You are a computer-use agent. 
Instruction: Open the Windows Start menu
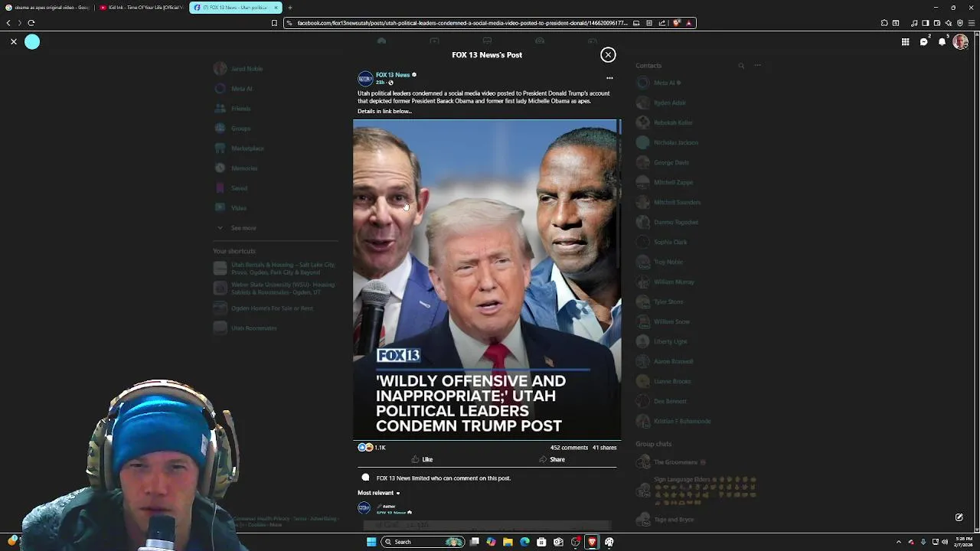click(371, 542)
